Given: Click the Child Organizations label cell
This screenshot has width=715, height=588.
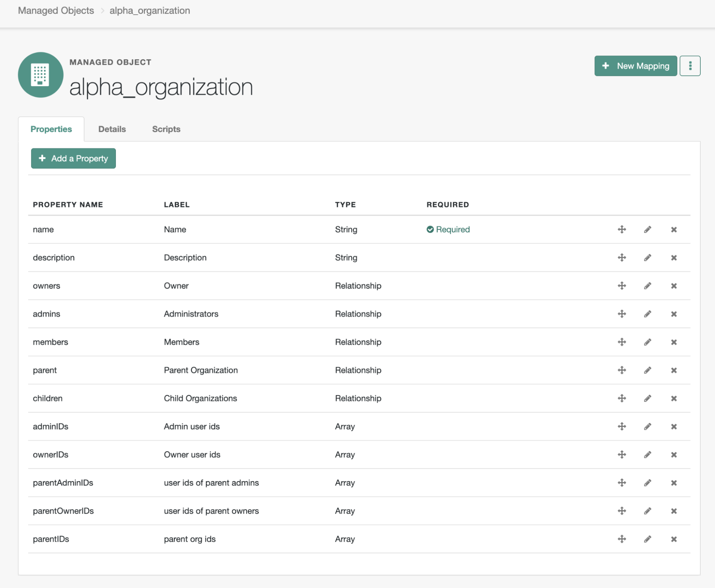Looking at the screenshot, I should click(x=200, y=398).
